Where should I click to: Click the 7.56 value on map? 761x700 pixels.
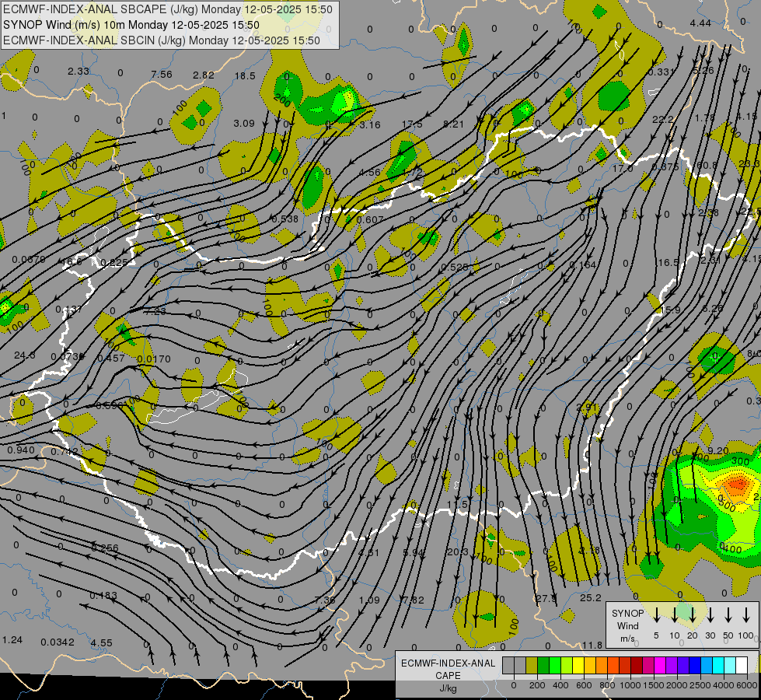pyautogui.click(x=162, y=75)
